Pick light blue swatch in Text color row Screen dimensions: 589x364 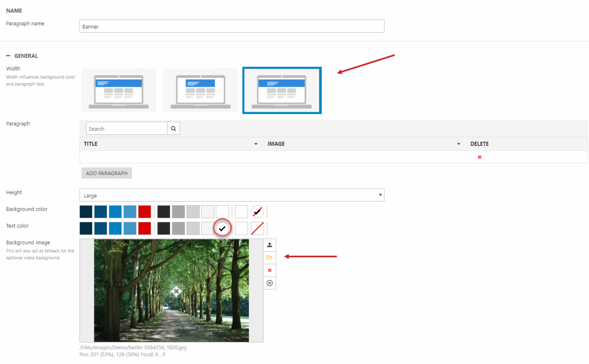tap(130, 228)
